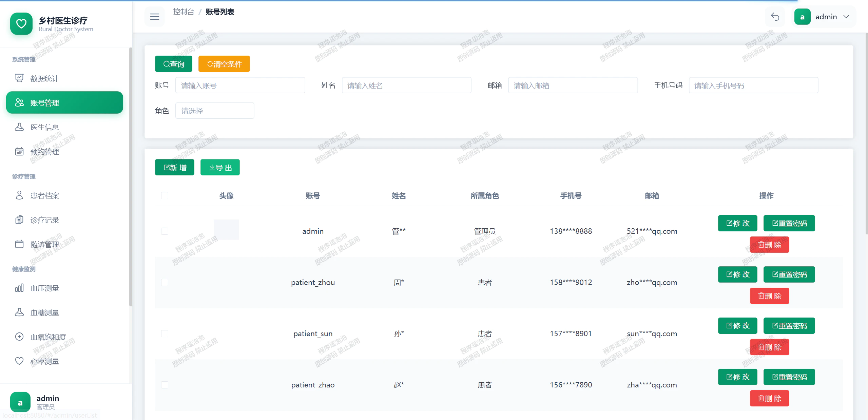Click the 控制台 breadcrumb link
The width and height of the screenshot is (868, 420).
point(184,12)
